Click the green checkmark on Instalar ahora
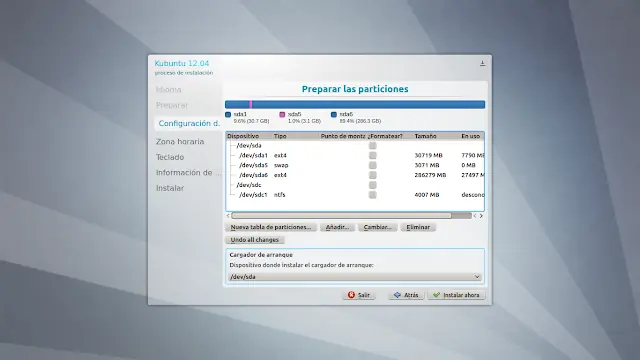The image size is (640, 360). (x=436, y=295)
